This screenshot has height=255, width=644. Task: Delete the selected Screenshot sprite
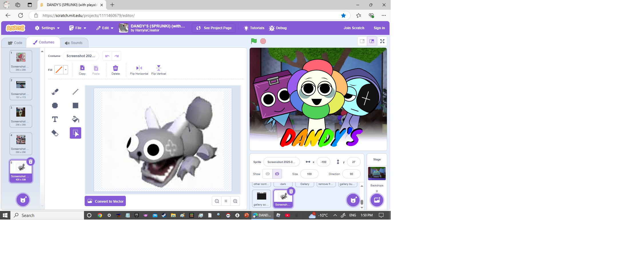291,192
